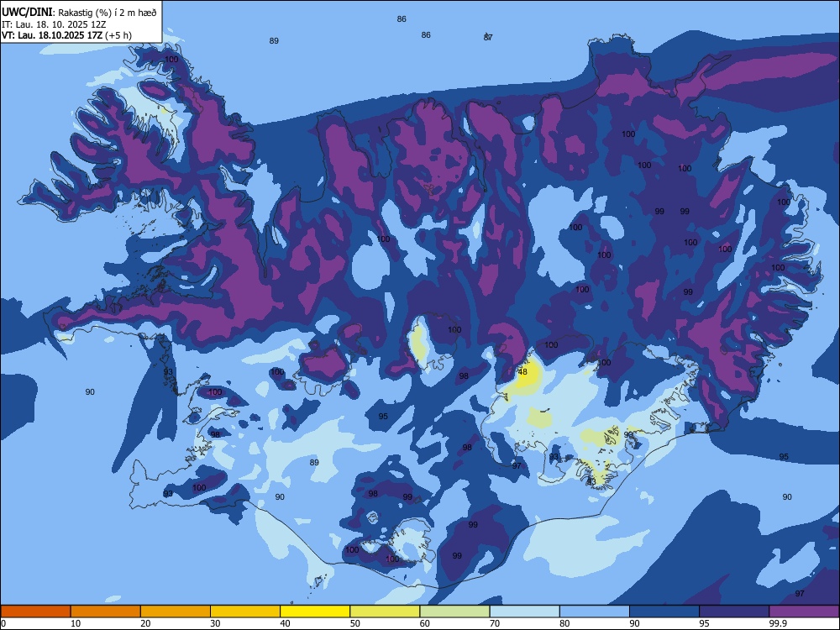Screen dimensions: 840x630
Task: Click the legend tick label 10
Action: click(x=76, y=623)
